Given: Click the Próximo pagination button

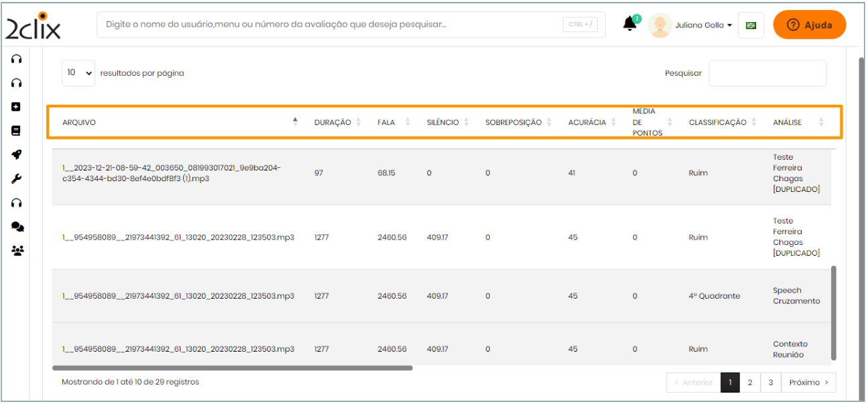Looking at the screenshot, I should (x=808, y=383).
